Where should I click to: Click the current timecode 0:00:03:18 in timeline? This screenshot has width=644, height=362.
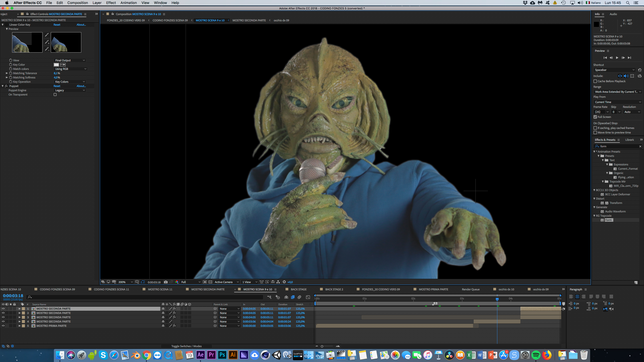(13, 296)
